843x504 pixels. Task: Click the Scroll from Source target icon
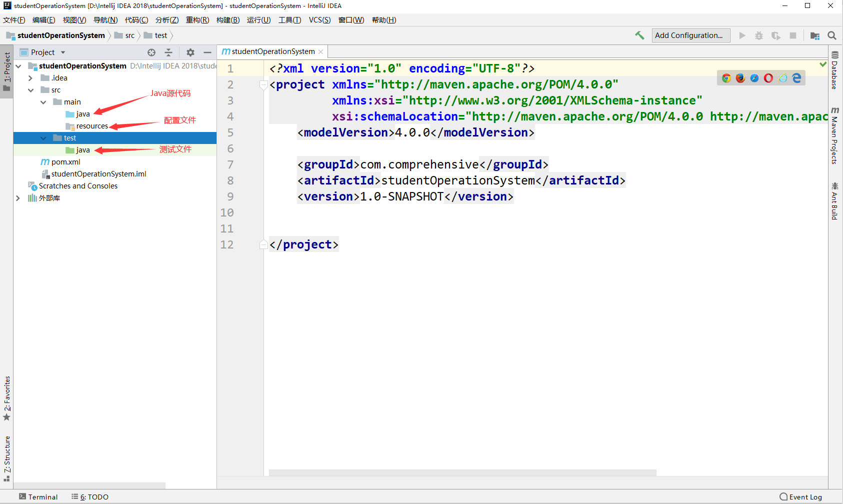click(x=151, y=52)
